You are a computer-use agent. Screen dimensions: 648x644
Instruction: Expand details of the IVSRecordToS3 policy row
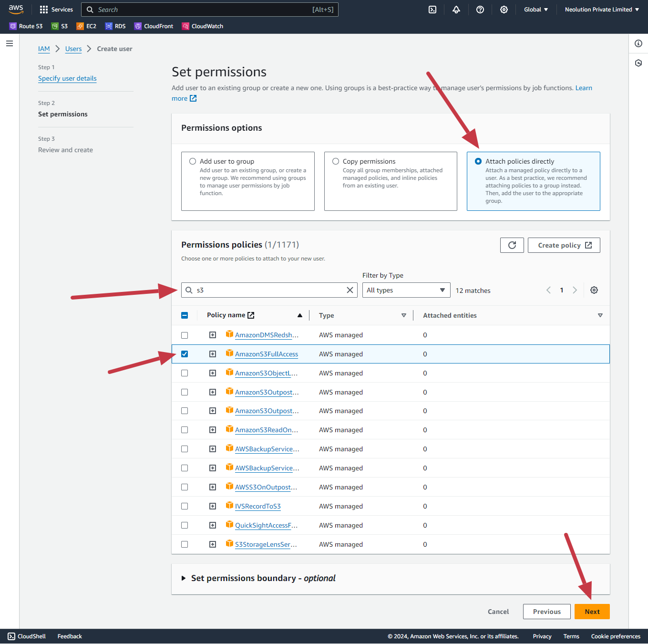click(x=213, y=506)
